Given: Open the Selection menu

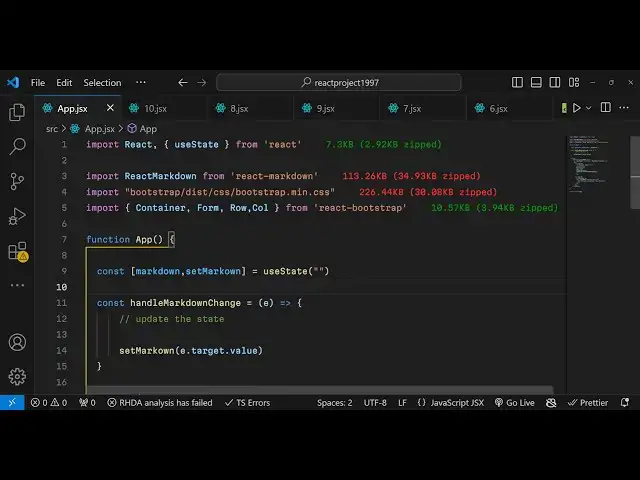Looking at the screenshot, I should [102, 82].
